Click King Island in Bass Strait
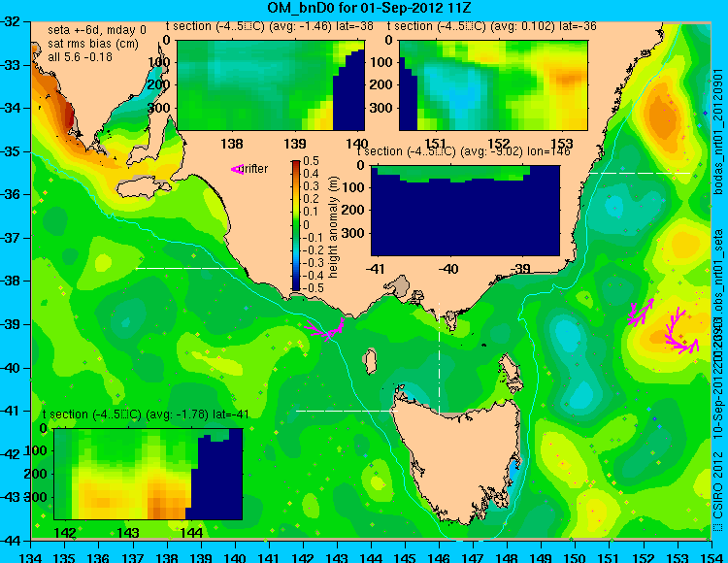 coord(370,361)
